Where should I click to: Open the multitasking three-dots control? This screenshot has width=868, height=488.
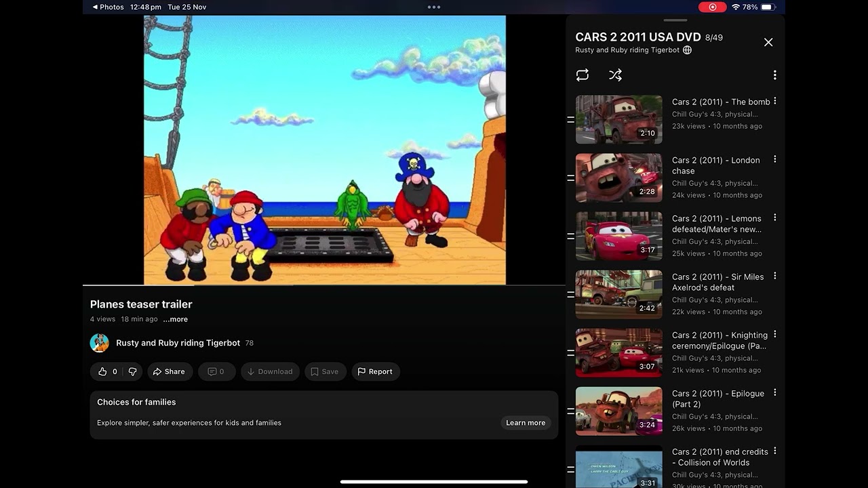[x=434, y=7]
